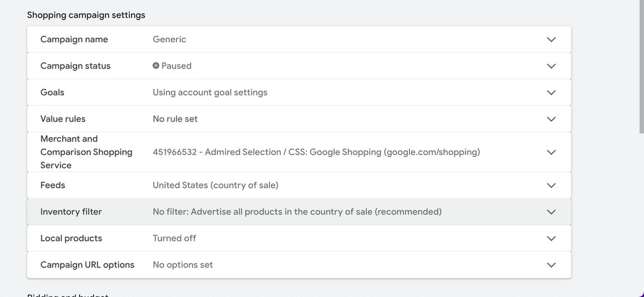644x297 pixels.
Task: Expand the Campaign status chevron
Action: click(551, 66)
